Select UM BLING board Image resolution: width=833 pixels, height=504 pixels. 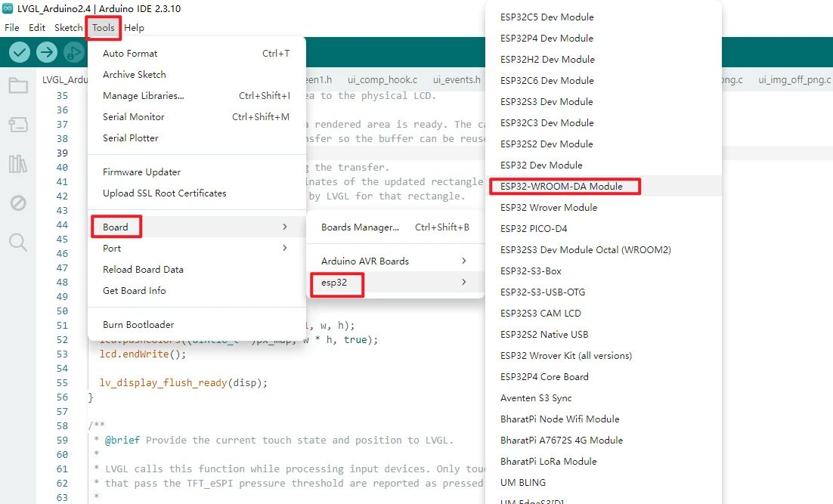coord(604,483)
